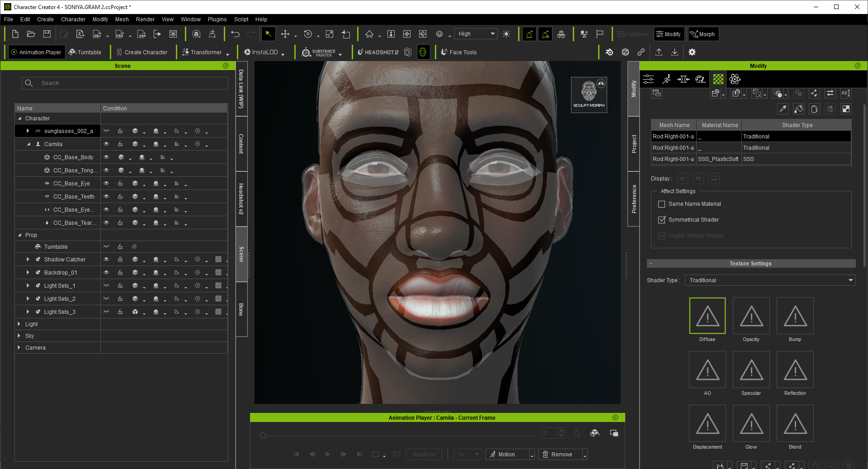Open the Motion dropdown arrow
Image resolution: width=868 pixels, height=469 pixels.
pyautogui.click(x=532, y=455)
